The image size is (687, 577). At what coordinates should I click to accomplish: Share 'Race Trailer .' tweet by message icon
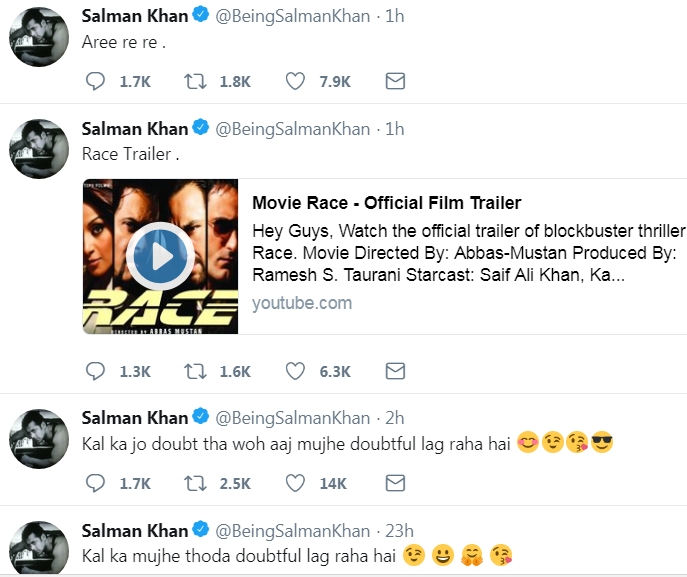tap(395, 371)
